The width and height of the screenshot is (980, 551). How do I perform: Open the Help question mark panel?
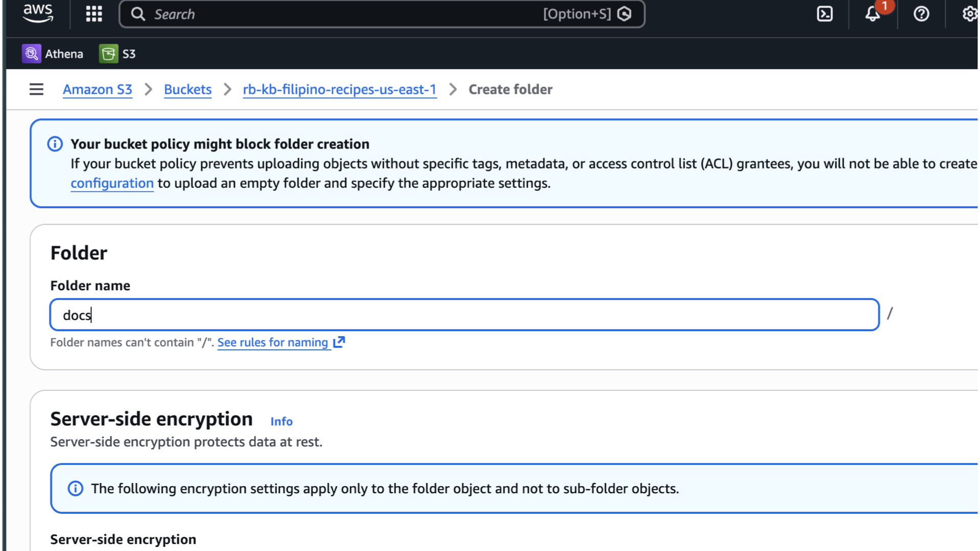(921, 14)
